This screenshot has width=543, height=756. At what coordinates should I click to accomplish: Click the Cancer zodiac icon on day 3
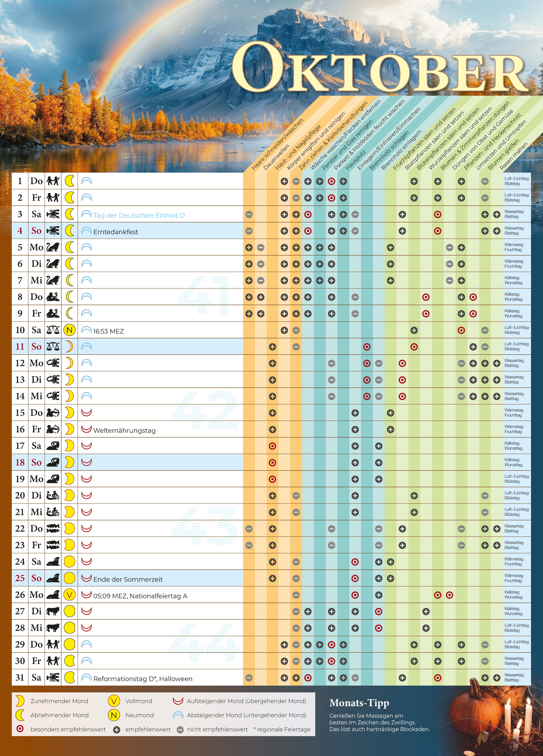(x=53, y=214)
